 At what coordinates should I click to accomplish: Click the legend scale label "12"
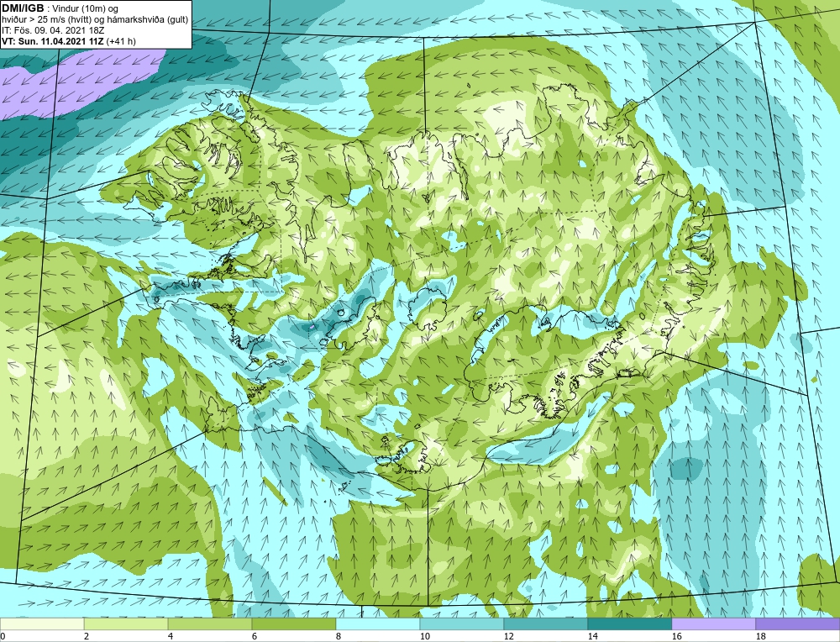point(508,636)
